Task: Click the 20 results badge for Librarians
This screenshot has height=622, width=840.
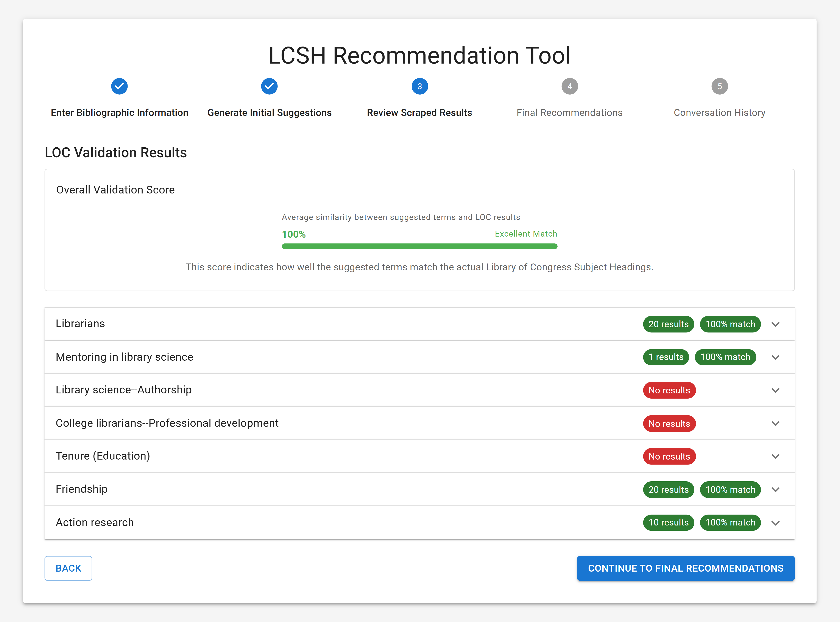Action: pyautogui.click(x=668, y=324)
